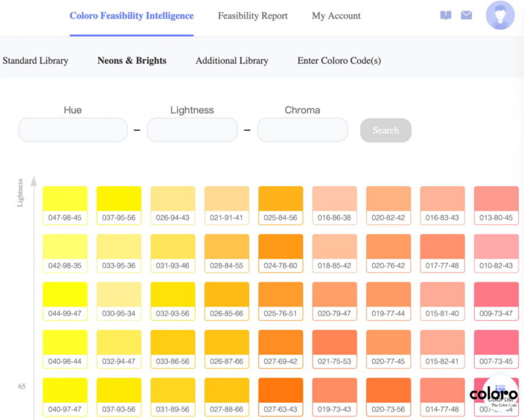Select swatch 028-84-55
This screenshot has height=420, width=524.
tap(226, 253)
